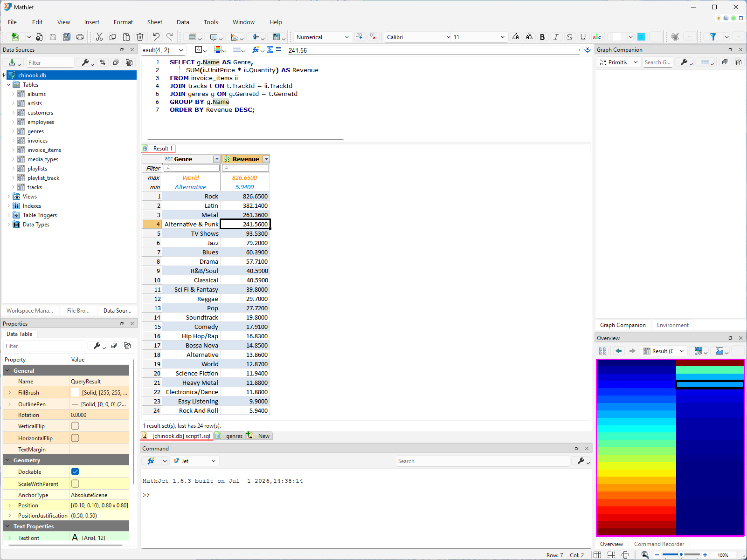Open the Tools menu
The width and height of the screenshot is (747, 560).
pyautogui.click(x=211, y=22)
